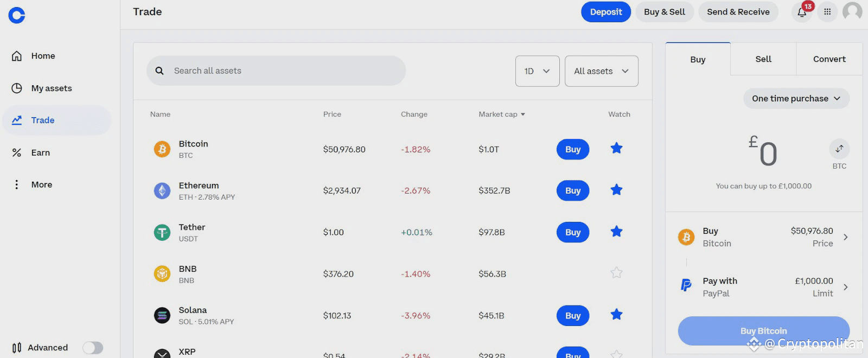The height and width of the screenshot is (358, 868).
Task: Unwatch Ethereum with its star
Action: (x=616, y=190)
